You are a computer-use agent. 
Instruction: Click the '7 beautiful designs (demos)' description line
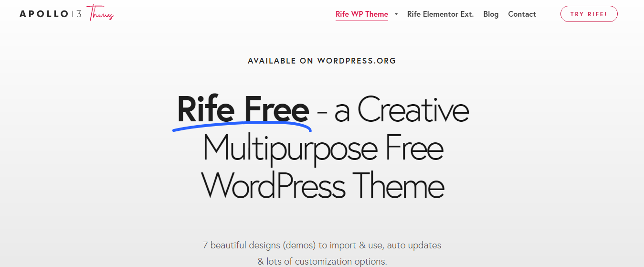click(x=322, y=246)
